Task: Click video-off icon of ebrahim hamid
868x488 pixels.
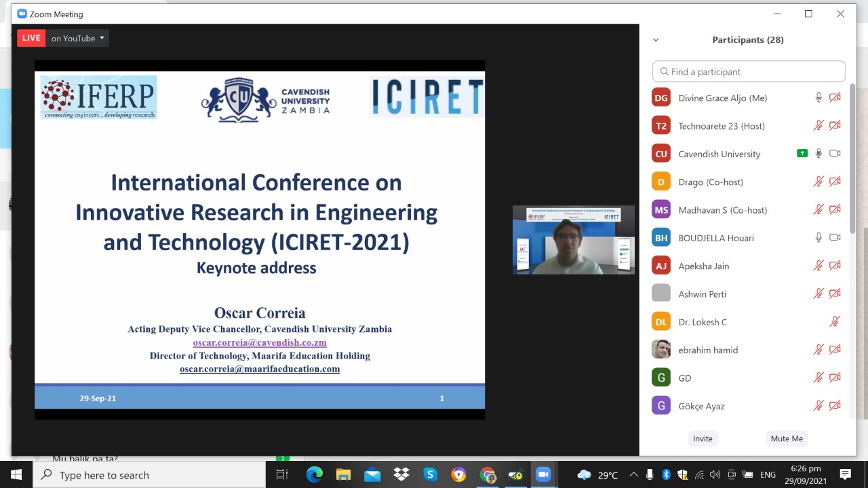Action: 835,350
